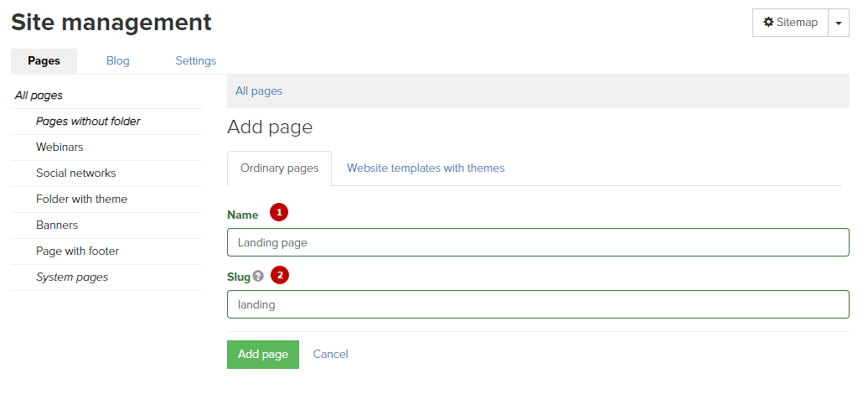868x394 pixels.
Task: Click the green Add page button
Action: 263,355
